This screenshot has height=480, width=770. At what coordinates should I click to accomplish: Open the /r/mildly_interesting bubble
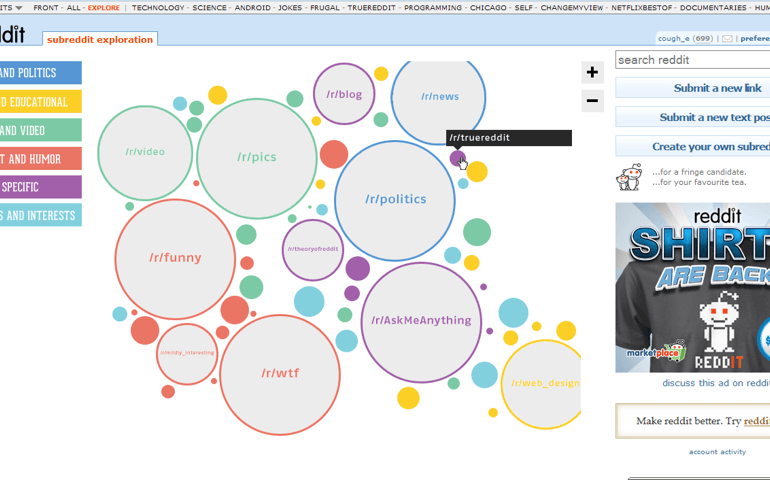pos(187,354)
